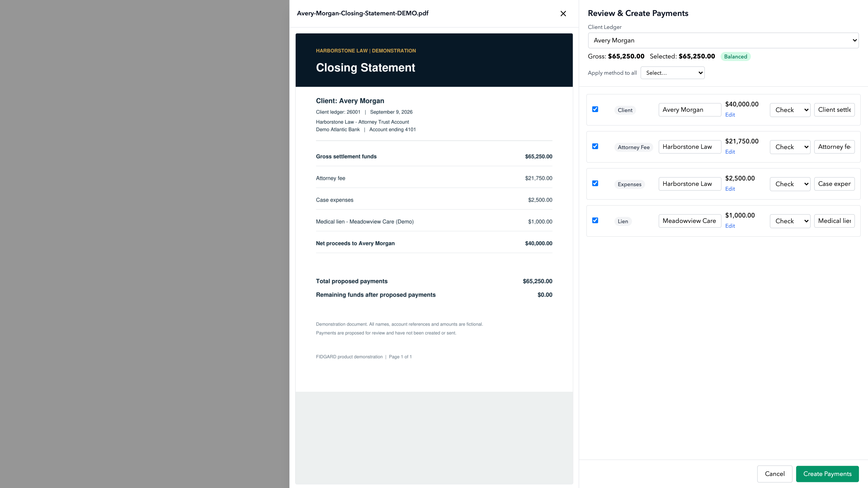The image size is (868, 488).
Task: Toggle the Lien row checkbox
Action: point(595,220)
